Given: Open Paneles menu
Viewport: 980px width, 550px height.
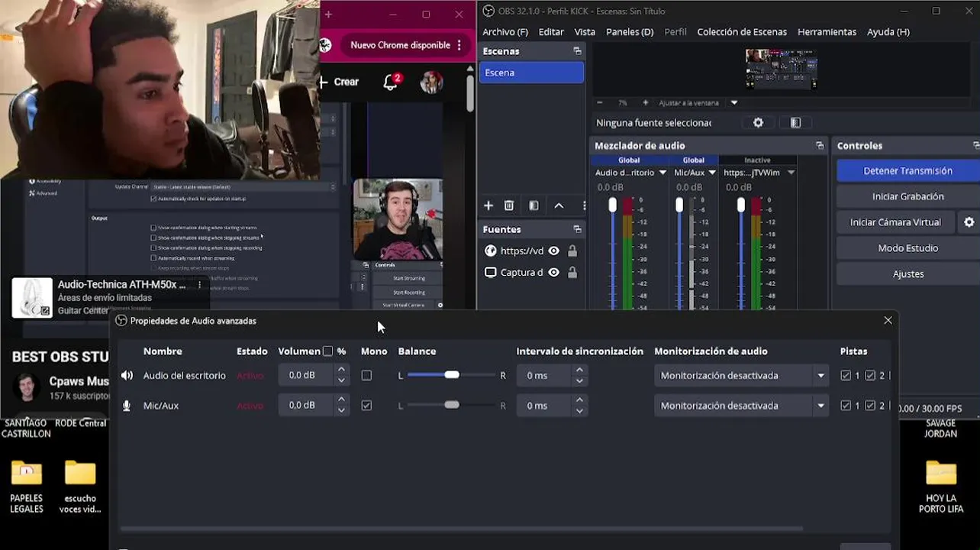Looking at the screenshot, I should (630, 32).
